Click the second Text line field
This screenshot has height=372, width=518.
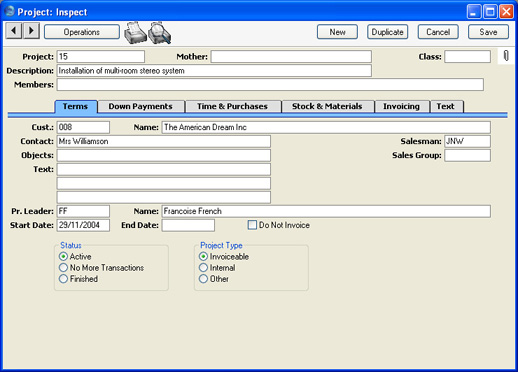[x=164, y=183]
